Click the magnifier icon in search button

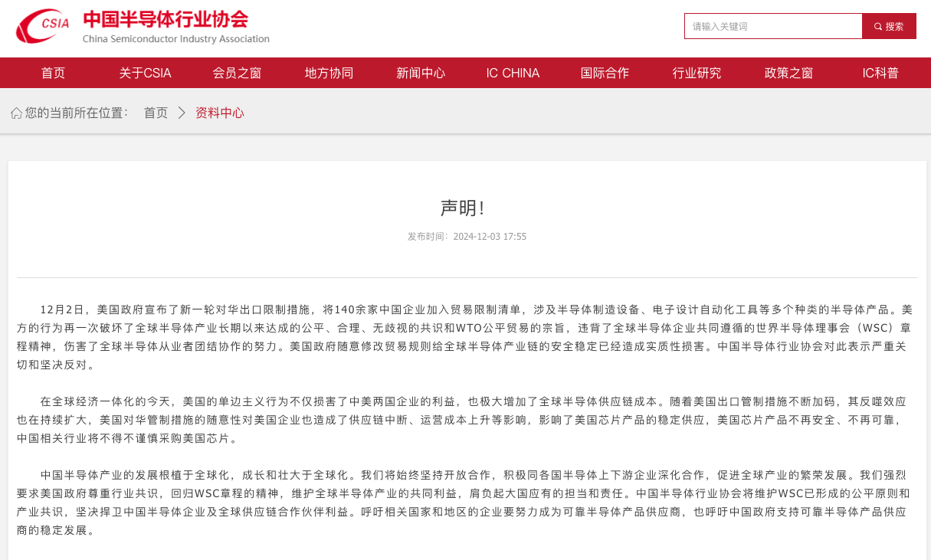(x=878, y=26)
